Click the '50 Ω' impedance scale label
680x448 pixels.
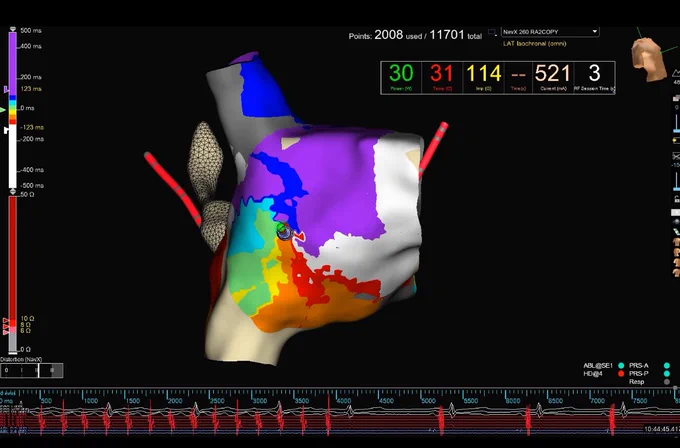(x=27, y=195)
